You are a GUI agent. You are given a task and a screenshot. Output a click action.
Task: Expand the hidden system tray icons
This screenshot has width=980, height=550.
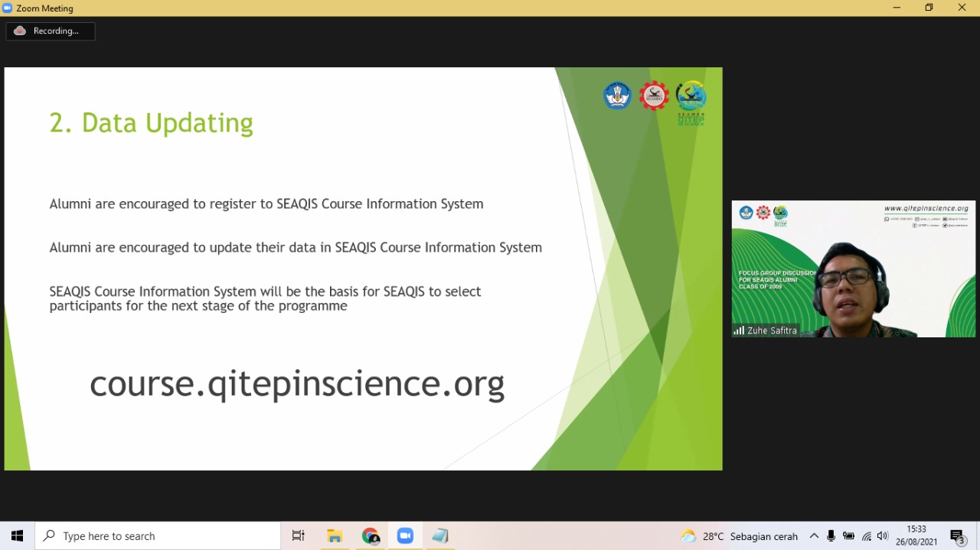coord(814,536)
